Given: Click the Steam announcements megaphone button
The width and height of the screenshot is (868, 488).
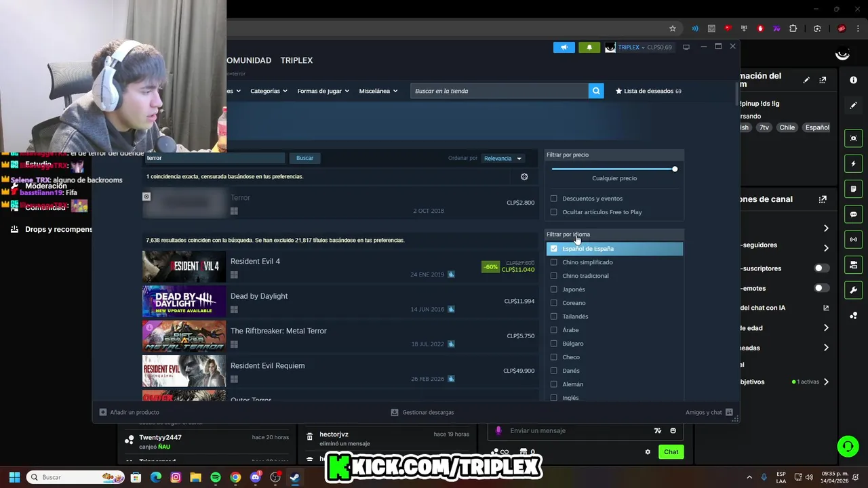Looking at the screenshot, I should pos(564,47).
